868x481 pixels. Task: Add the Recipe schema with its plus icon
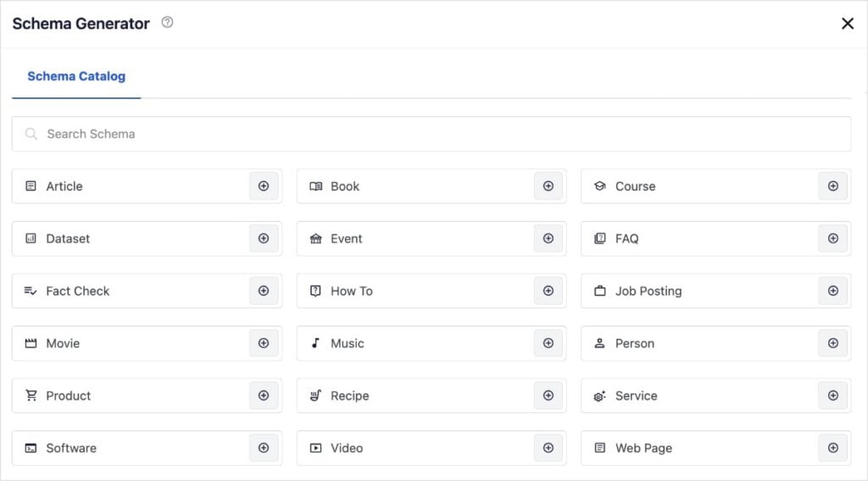(548, 395)
